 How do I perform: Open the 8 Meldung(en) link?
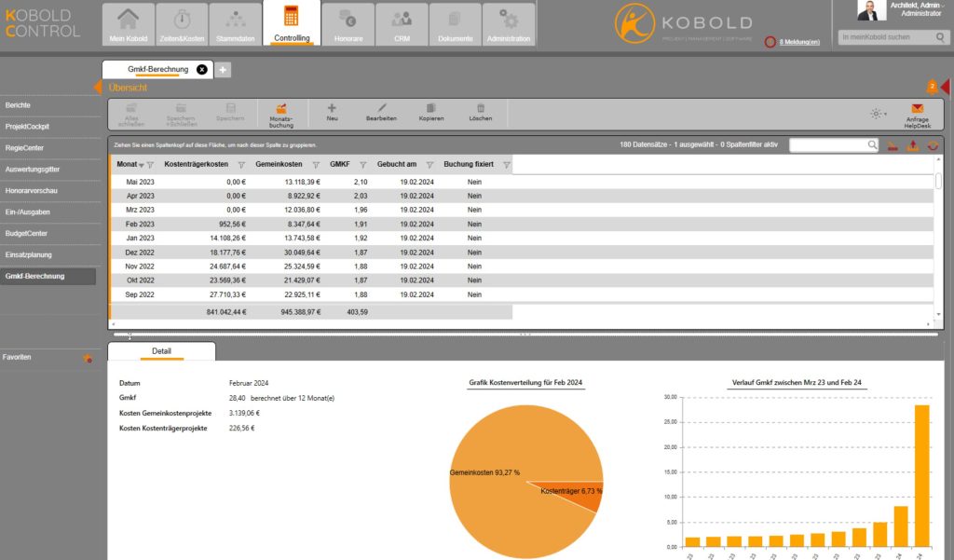(x=799, y=42)
